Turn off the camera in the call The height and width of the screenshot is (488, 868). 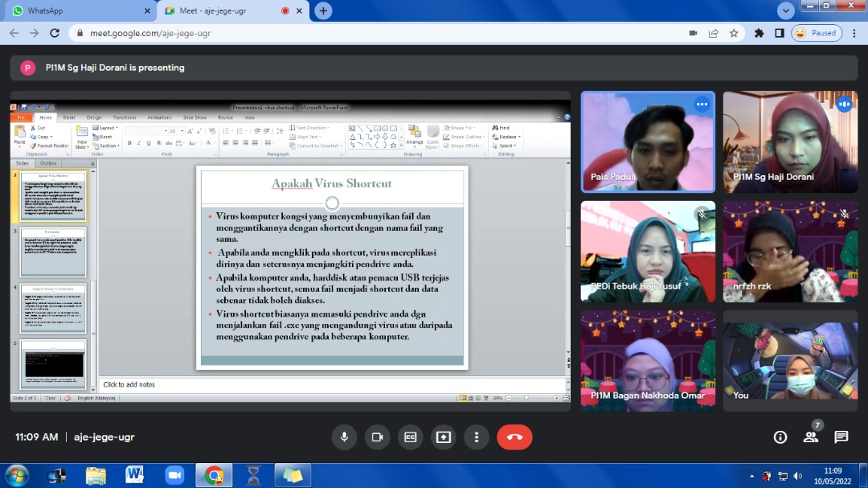coord(375,437)
